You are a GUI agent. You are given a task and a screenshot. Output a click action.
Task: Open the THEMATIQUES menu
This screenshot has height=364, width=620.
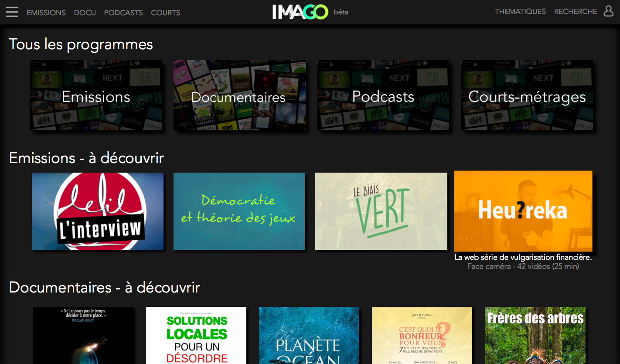[520, 11]
